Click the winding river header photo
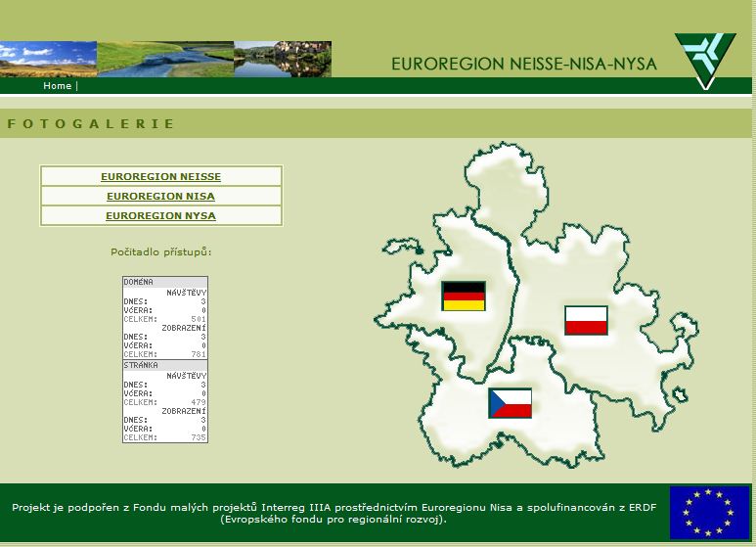Screen dimensions: 756x547 [165, 59]
